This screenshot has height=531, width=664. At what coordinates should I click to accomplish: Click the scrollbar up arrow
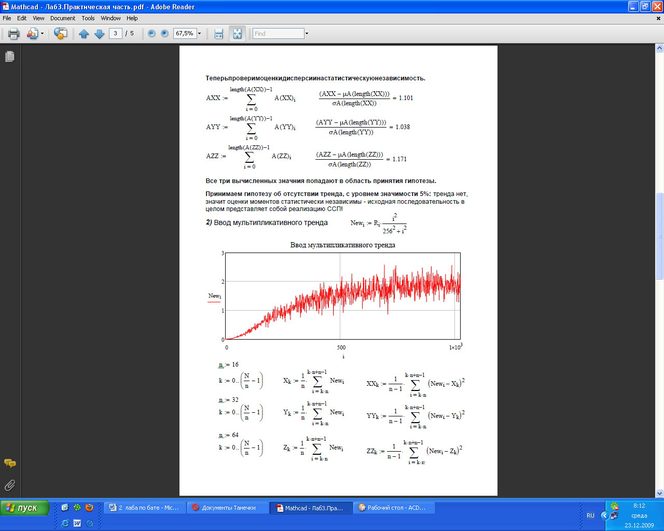[x=659, y=47]
